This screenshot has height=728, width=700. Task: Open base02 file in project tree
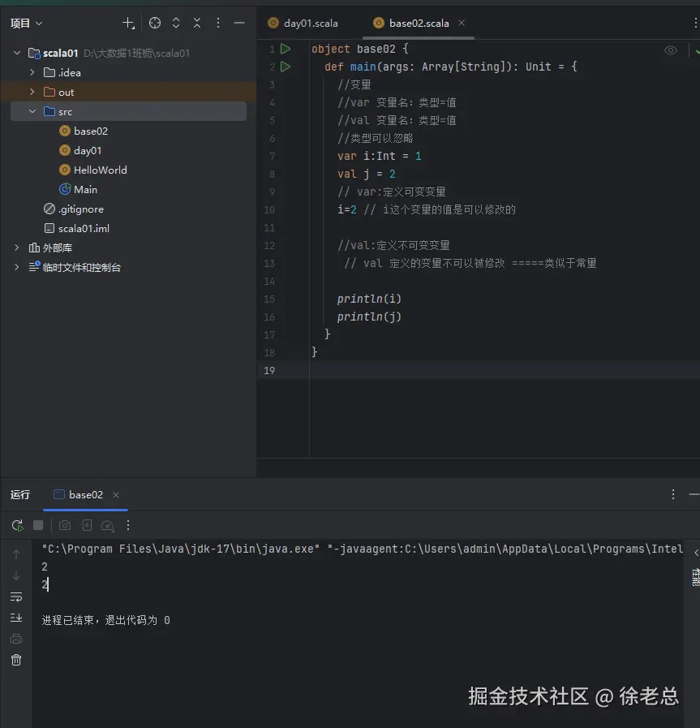click(84, 131)
